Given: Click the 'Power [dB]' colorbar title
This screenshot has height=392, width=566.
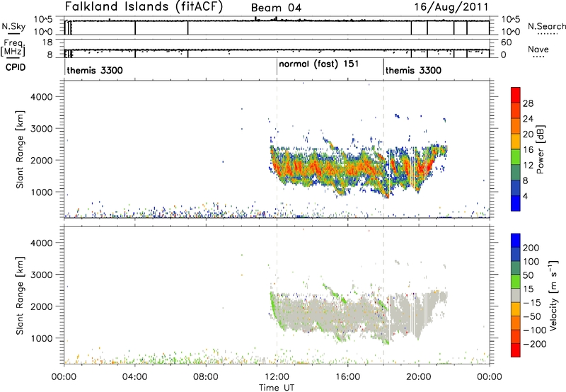Looking at the screenshot, I should coord(541,149).
